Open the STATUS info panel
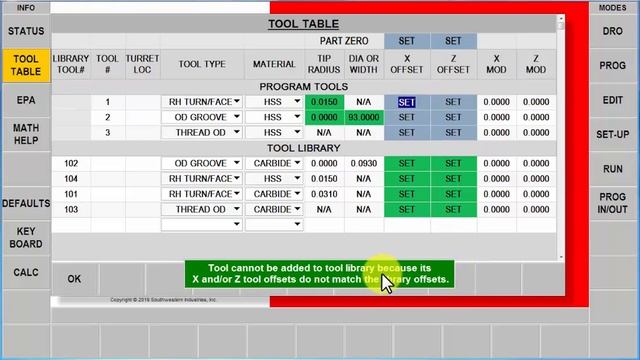The width and height of the screenshot is (640, 360). tap(26, 31)
